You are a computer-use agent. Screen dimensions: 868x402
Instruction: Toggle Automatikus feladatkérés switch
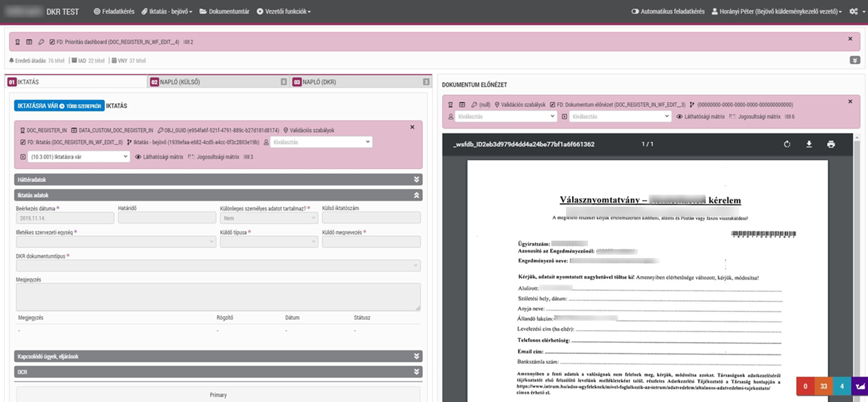pyautogui.click(x=668, y=12)
